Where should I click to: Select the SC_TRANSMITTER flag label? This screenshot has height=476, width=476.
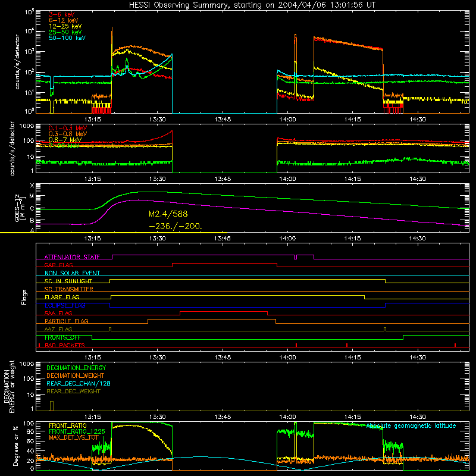[x=69, y=289]
